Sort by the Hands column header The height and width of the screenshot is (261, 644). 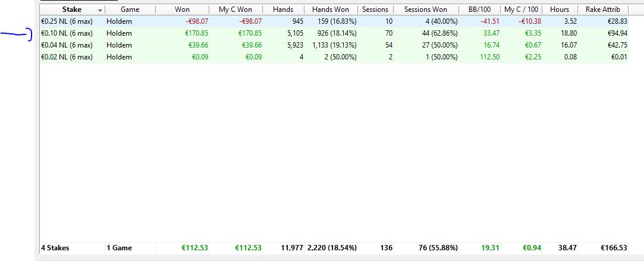[x=283, y=10]
